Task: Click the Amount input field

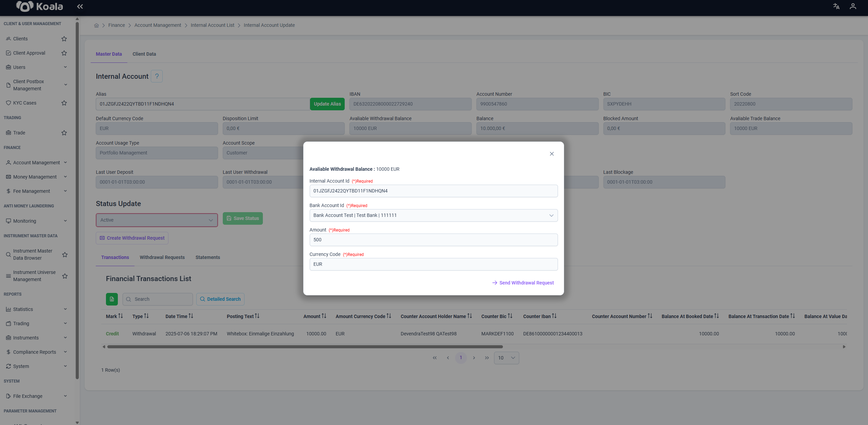Action: point(433,240)
